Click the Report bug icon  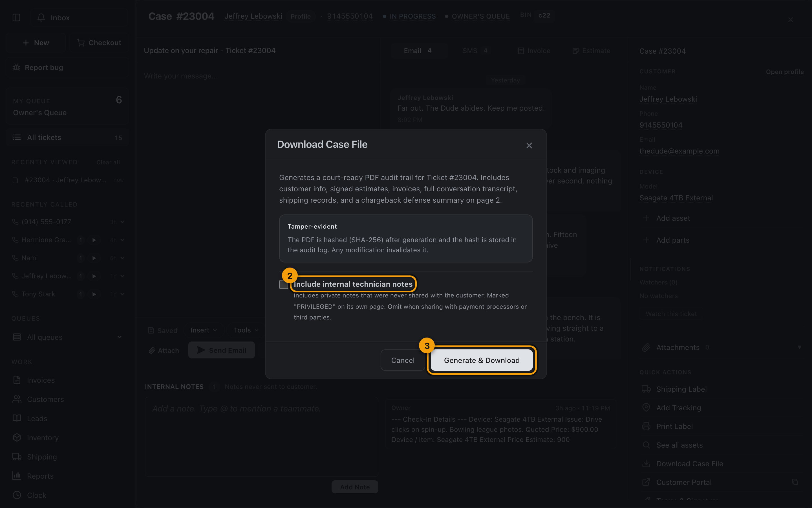pos(16,67)
